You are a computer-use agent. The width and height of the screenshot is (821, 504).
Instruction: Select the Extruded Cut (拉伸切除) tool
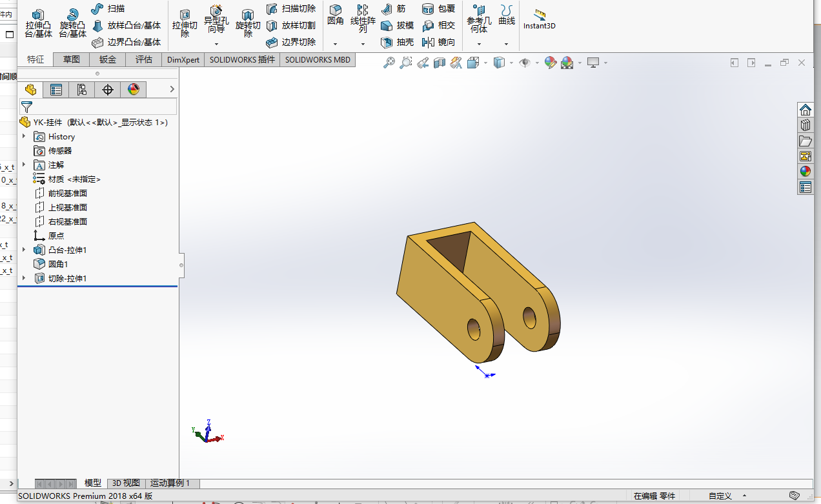185,24
